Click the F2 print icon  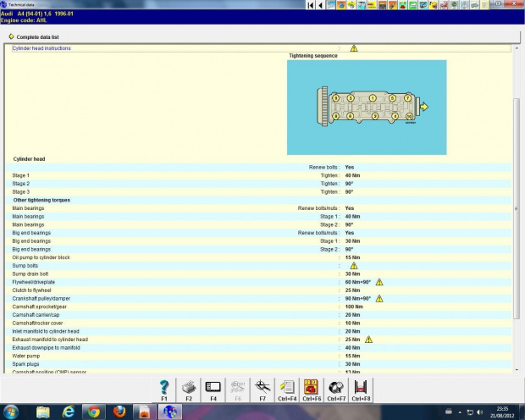point(188,389)
